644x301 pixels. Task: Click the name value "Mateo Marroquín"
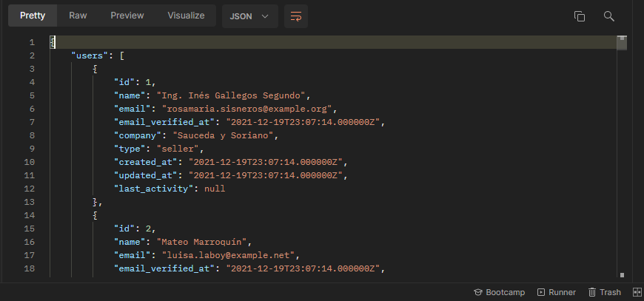tap(201, 242)
